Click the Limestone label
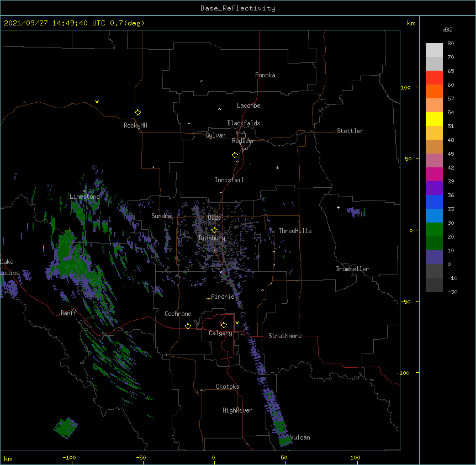The height and width of the screenshot is (465, 476). coord(84,197)
